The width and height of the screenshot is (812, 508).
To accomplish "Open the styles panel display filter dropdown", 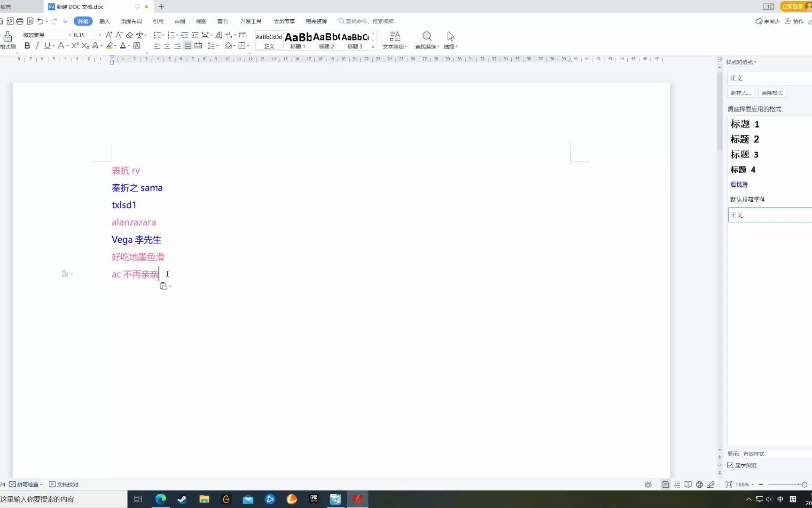I will coord(777,454).
